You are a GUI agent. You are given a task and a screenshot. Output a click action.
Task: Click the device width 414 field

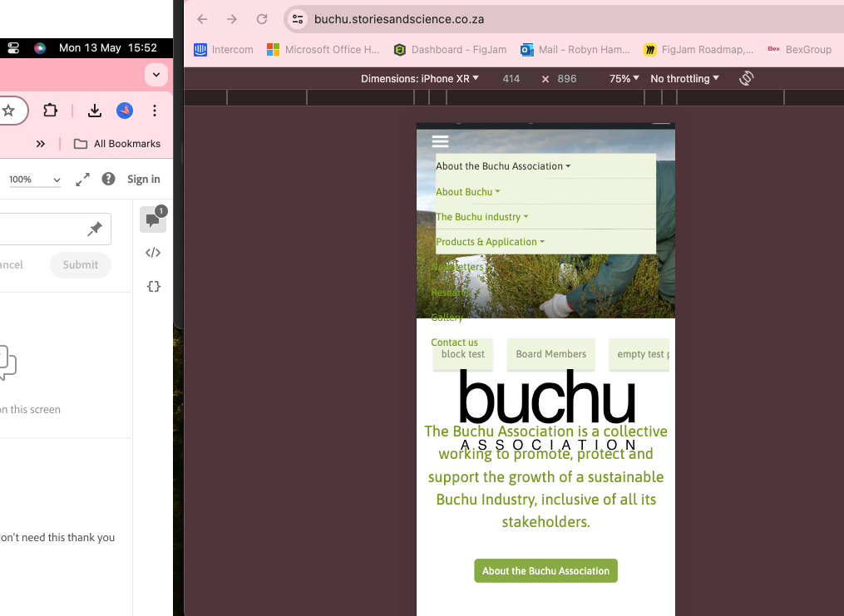(511, 78)
